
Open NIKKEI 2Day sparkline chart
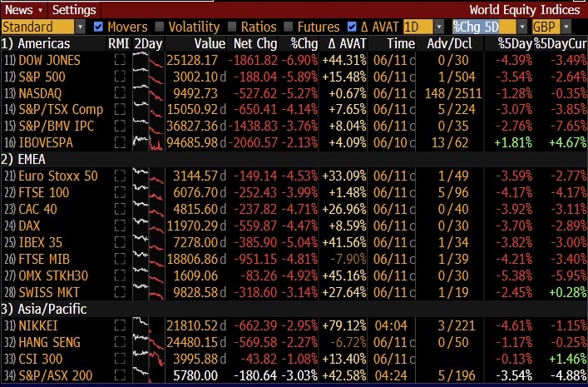tap(149, 325)
